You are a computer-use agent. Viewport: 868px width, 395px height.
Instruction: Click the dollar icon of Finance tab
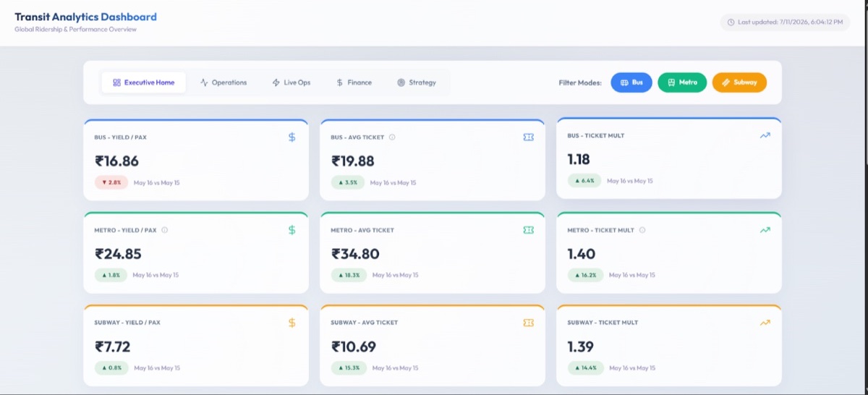[340, 82]
